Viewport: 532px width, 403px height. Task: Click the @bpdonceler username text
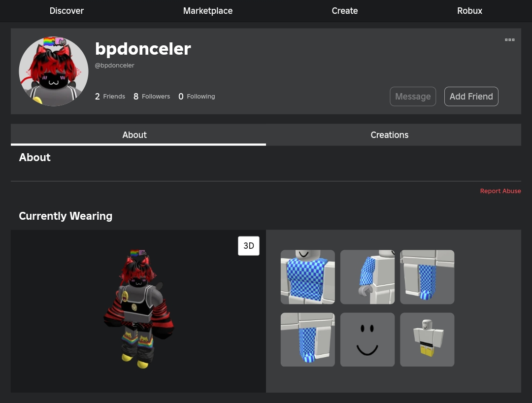click(115, 65)
